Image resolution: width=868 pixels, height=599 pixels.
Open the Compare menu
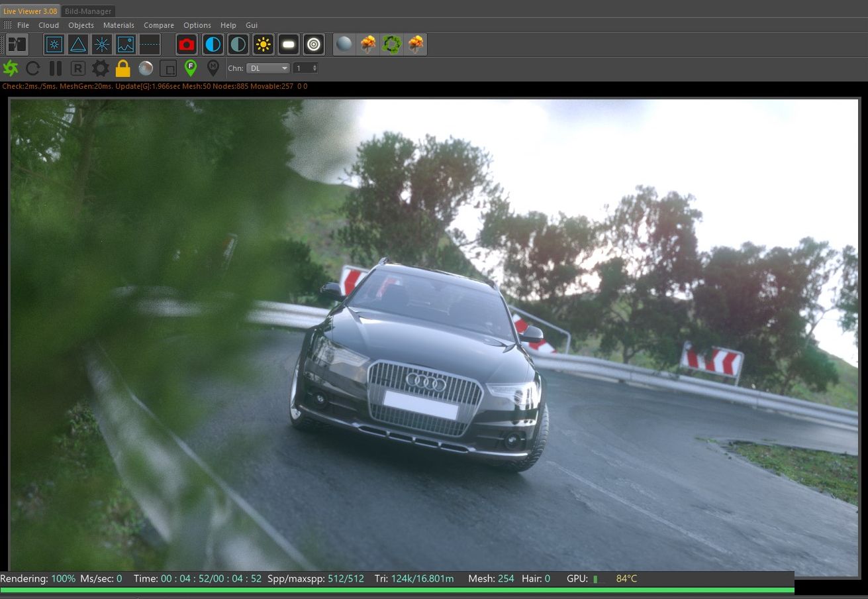coord(159,25)
